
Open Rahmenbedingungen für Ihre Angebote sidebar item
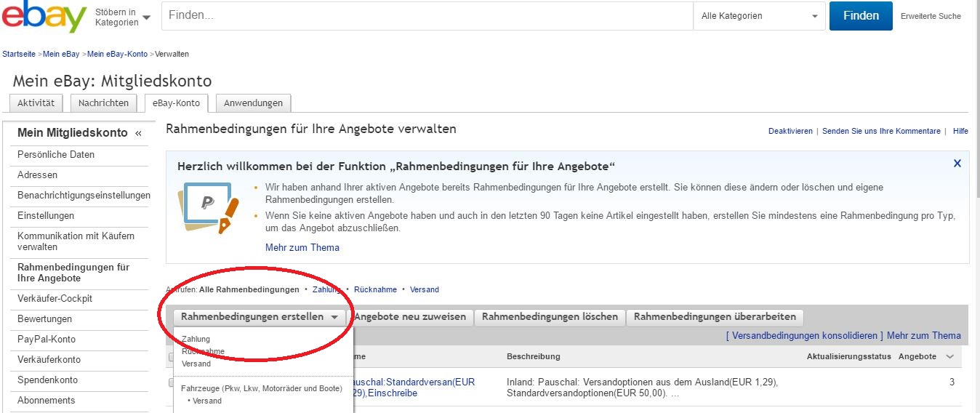click(x=73, y=273)
